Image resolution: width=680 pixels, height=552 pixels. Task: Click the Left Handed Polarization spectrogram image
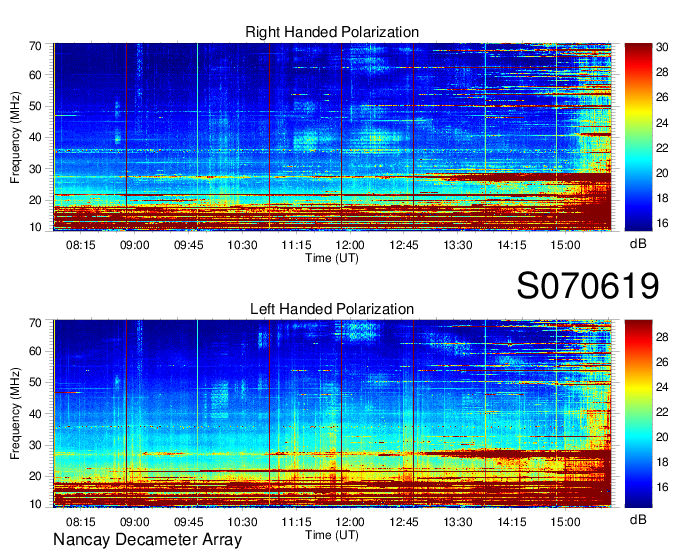(x=332, y=414)
